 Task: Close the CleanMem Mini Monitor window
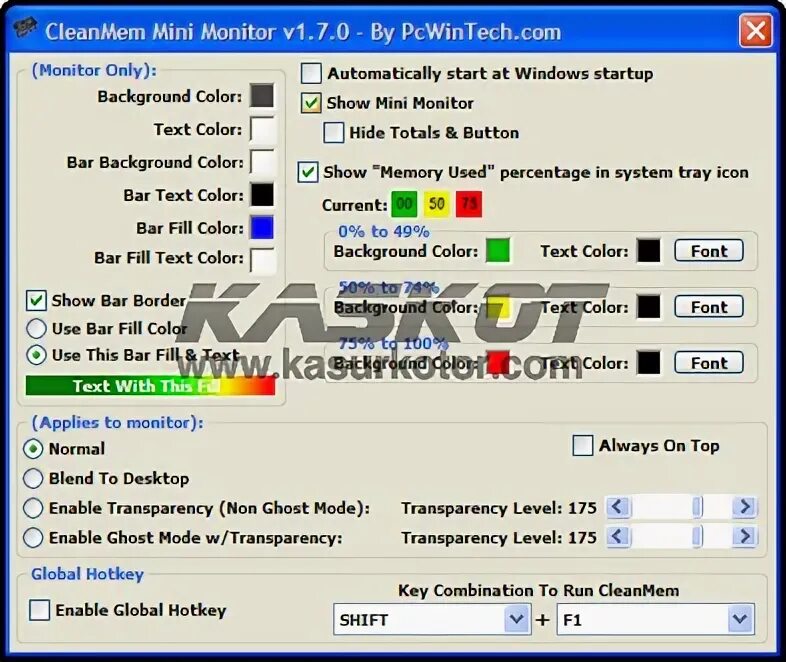pos(755,31)
